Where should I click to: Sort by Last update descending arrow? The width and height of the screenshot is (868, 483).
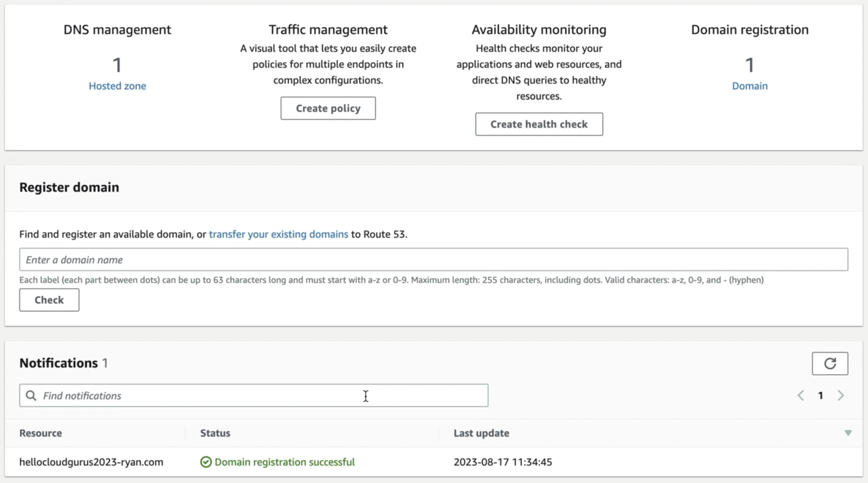click(x=848, y=433)
